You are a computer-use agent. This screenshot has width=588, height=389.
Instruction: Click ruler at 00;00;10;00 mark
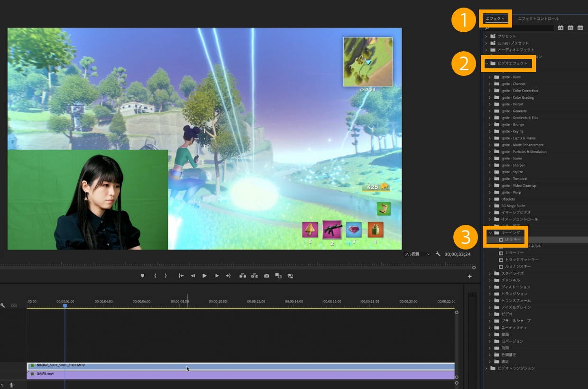pos(217,302)
